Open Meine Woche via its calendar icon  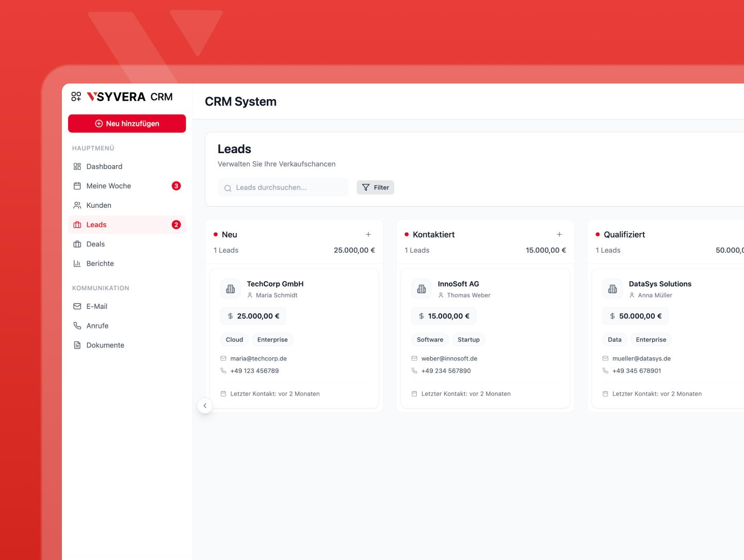point(76,186)
